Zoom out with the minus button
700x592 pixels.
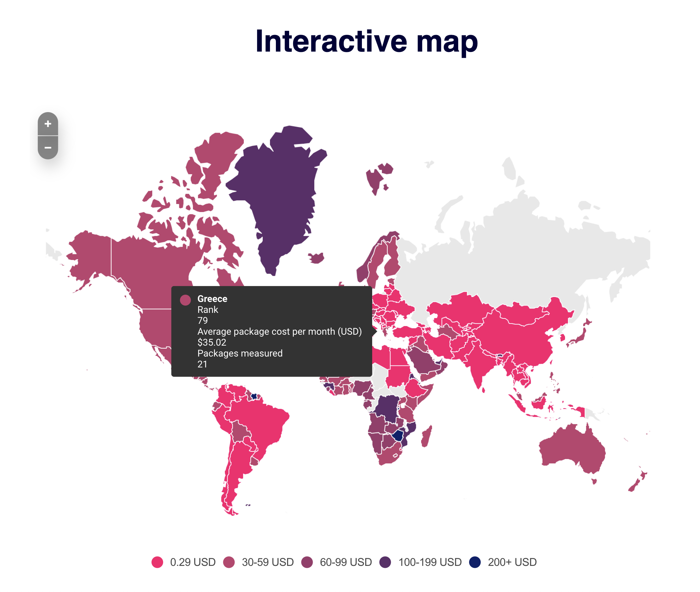(x=48, y=148)
